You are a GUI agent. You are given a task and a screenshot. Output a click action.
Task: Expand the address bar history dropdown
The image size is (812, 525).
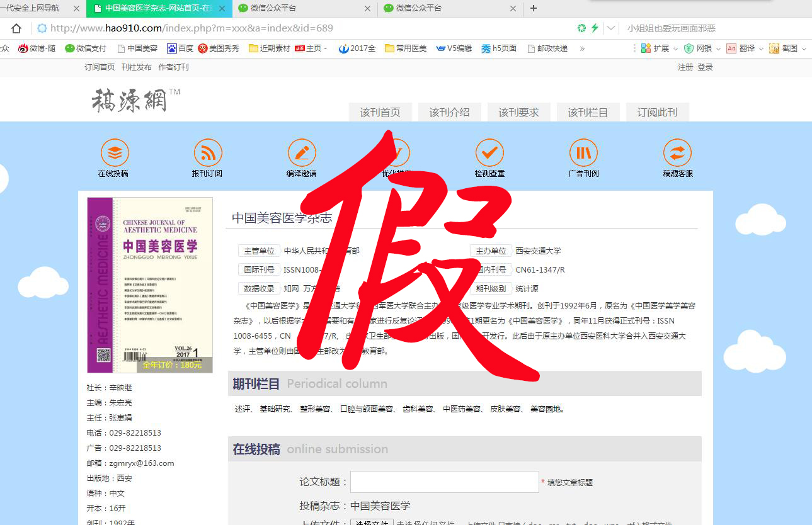[x=611, y=28]
